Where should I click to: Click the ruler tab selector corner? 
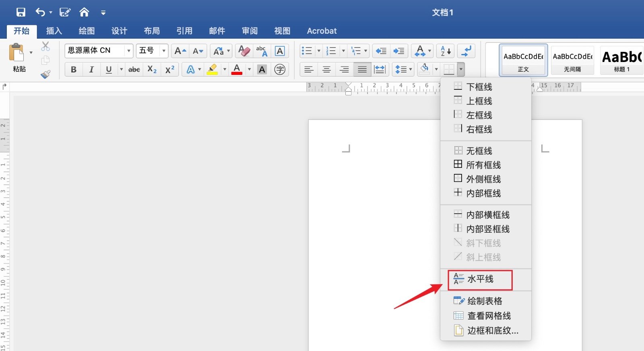4,86
